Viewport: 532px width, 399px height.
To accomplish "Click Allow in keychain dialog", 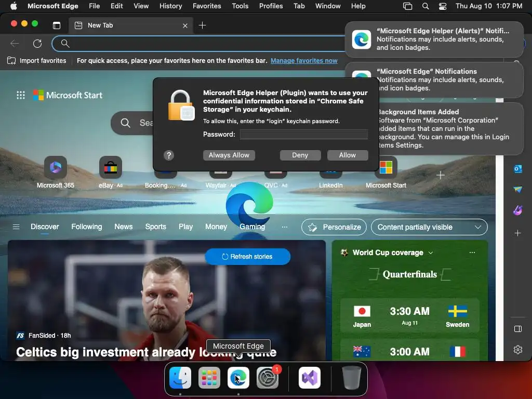I will 348,155.
